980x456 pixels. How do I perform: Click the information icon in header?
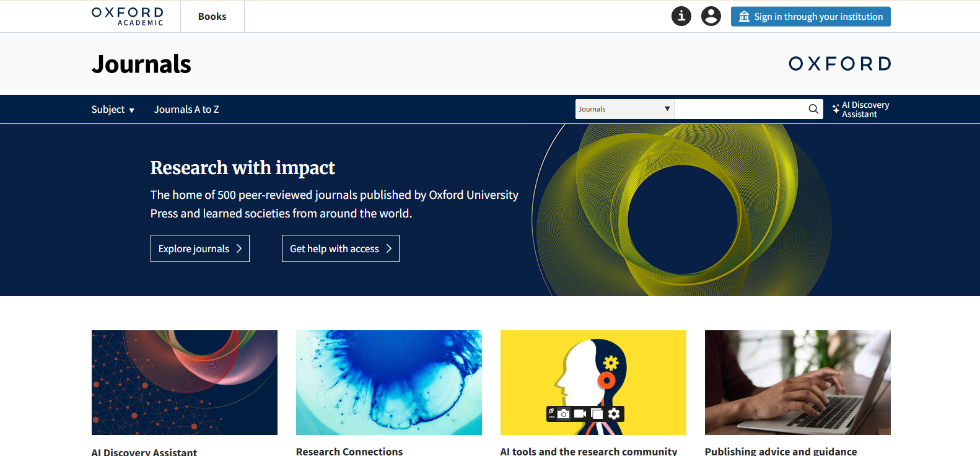pyautogui.click(x=681, y=16)
